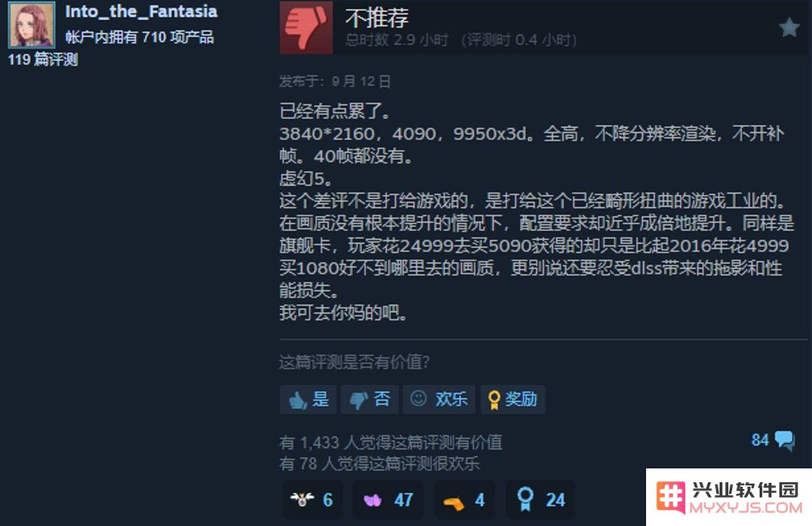Give an award with the 奖励 button
The height and width of the screenshot is (526, 812).
tap(512, 399)
